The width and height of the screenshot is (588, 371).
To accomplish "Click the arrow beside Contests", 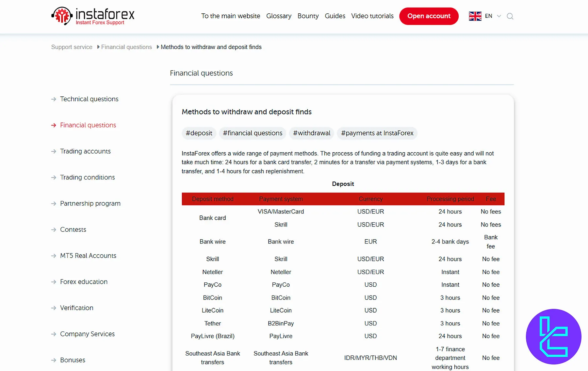I will click(54, 230).
